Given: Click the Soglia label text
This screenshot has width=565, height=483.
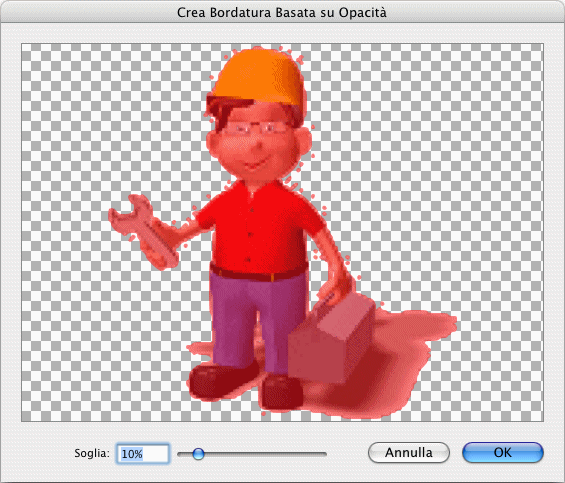Looking at the screenshot, I should 92,453.
